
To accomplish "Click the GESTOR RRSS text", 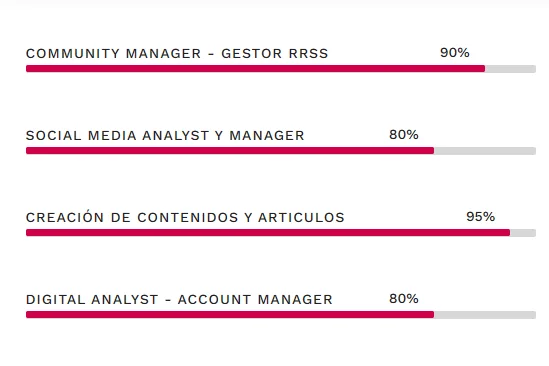I will [274, 54].
